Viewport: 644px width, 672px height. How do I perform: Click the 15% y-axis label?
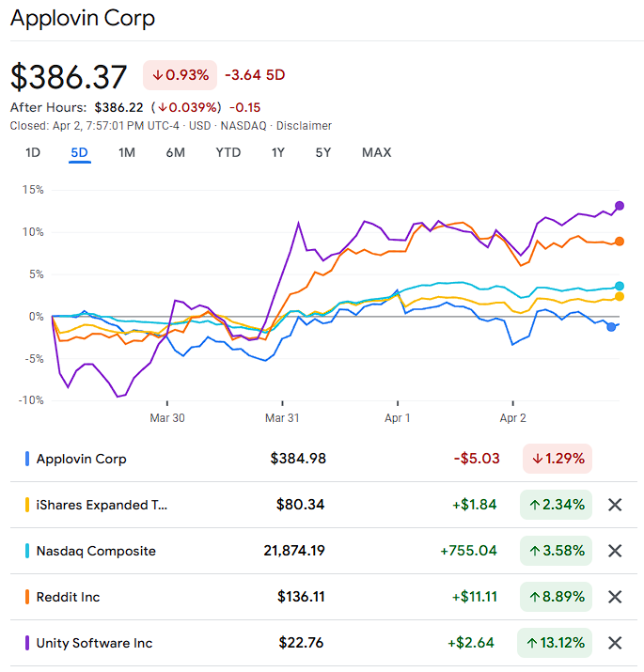pos(33,190)
